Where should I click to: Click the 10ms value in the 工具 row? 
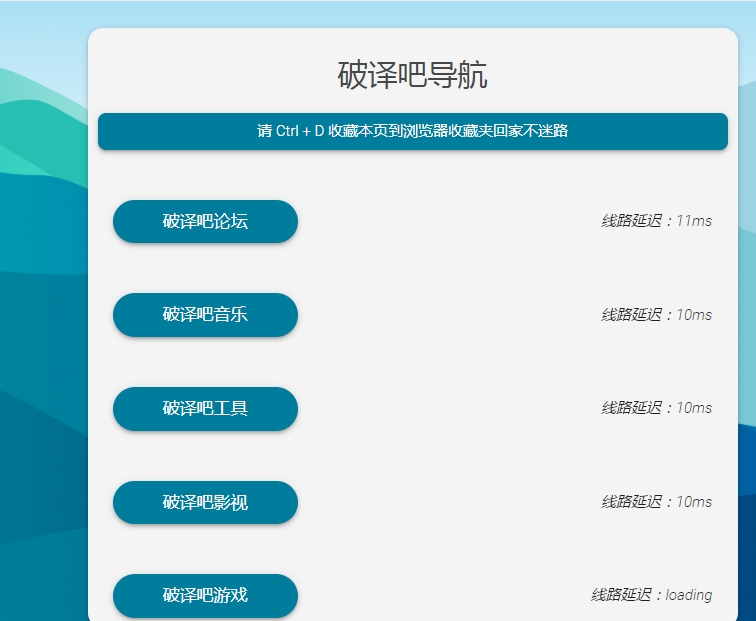[x=694, y=408]
